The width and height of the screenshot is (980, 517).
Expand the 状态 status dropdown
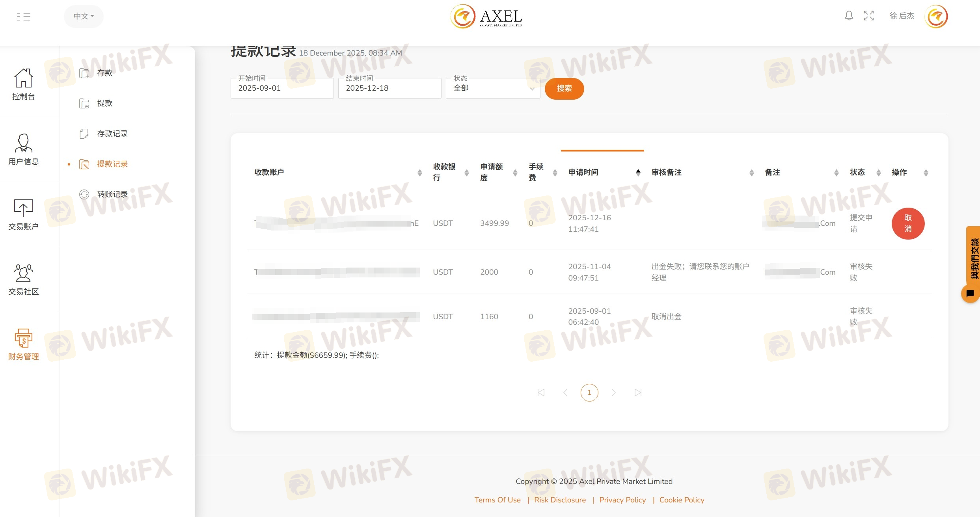[x=493, y=88]
